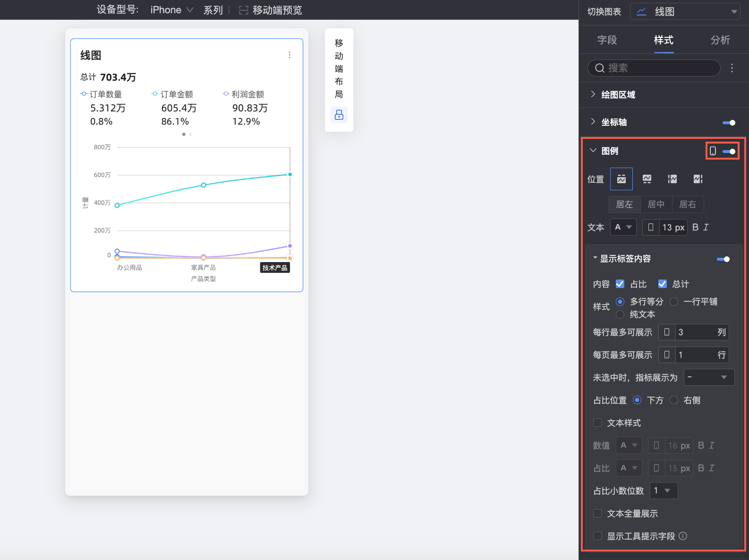Viewport: 749px width, 560px height.
Task: Open the chart card three-dot menu
Action: click(289, 55)
